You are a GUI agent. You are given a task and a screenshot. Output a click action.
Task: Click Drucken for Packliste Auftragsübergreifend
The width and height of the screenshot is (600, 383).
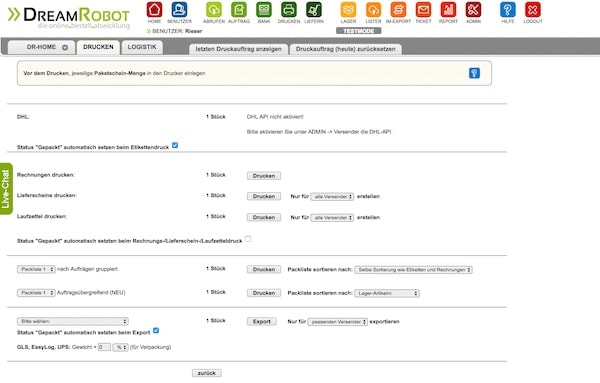pyautogui.click(x=264, y=293)
